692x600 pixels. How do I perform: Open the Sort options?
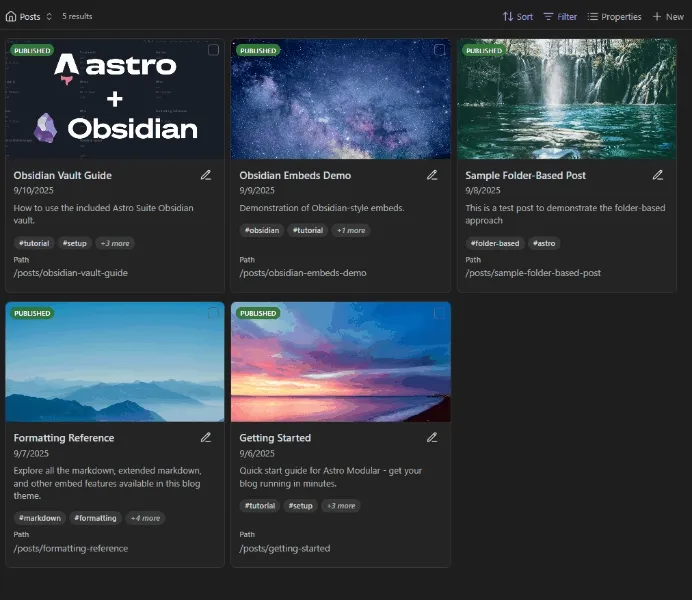517,17
